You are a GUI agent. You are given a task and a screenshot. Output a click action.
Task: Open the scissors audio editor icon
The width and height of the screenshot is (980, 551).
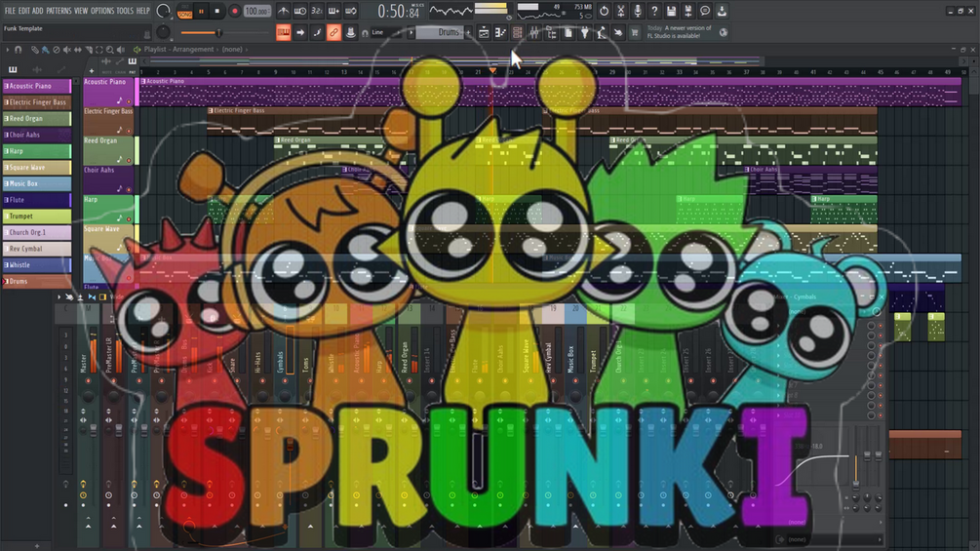[620, 12]
